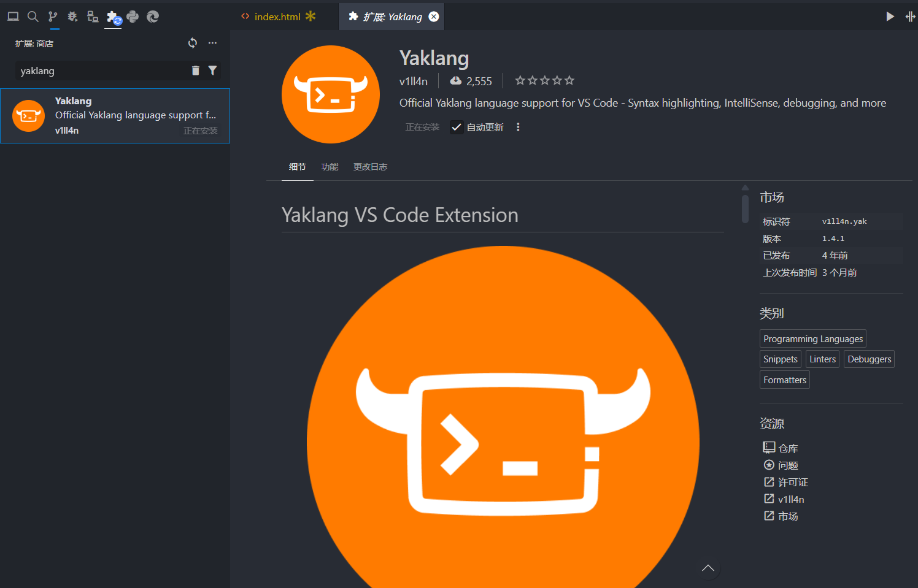Click the Yaklang icon in the search results
918x588 pixels.
pos(29,116)
